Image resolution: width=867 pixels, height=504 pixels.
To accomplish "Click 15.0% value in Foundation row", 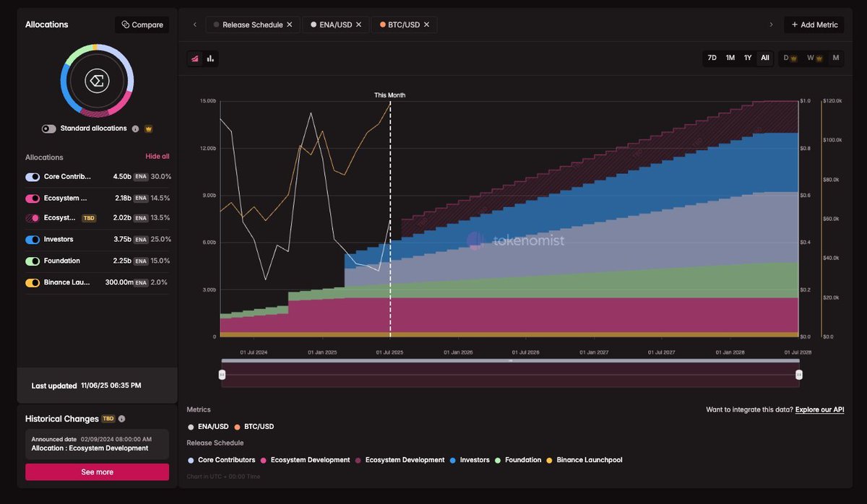I will pos(160,261).
